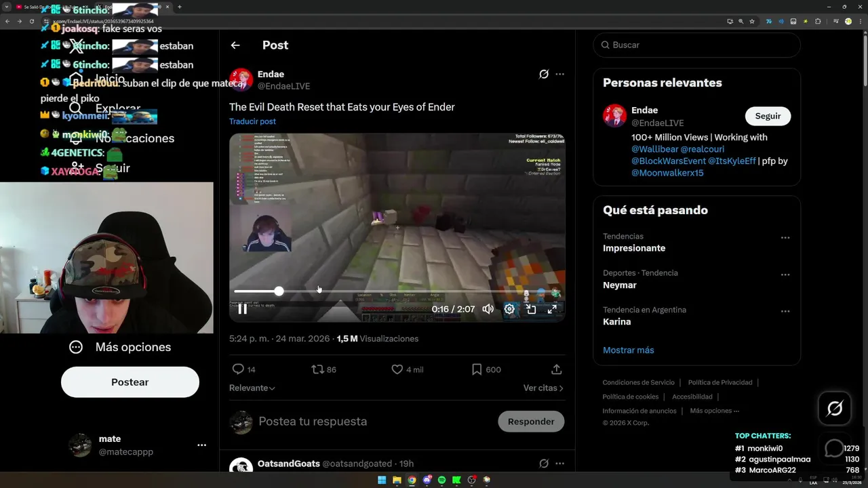The height and width of the screenshot is (488, 868).
Task: Open Condiciones de Servicio footer link
Action: tap(638, 382)
